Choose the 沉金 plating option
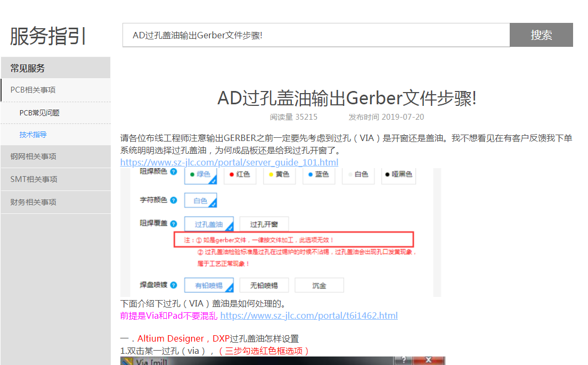Viewport: 588px width, 365px height. pyautogui.click(x=319, y=285)
